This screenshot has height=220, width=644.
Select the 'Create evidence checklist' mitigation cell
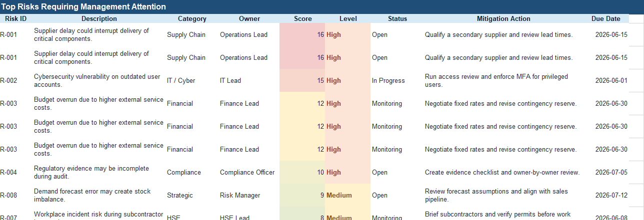click(x=503, y=172)
